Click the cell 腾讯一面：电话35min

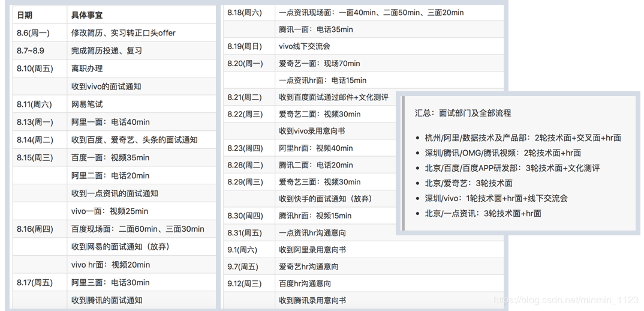(389, 29)
